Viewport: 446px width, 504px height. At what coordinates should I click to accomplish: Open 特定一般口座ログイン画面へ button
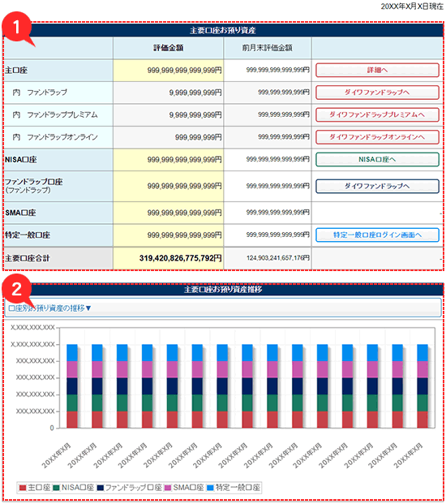(377, 235)
